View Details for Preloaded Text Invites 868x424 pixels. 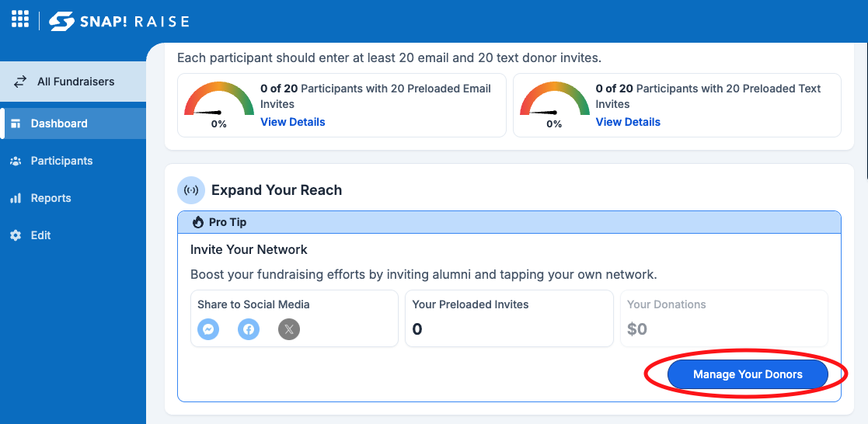(629, 122)
